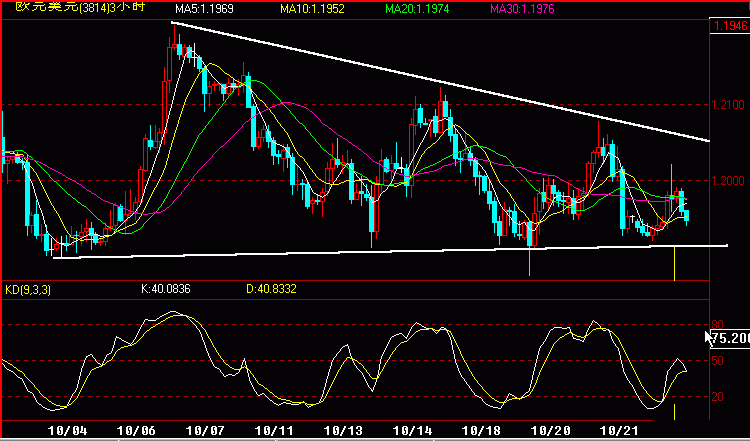This screenshot has height=441, width=750.
Task: Click the MA20:1.1974 indicator label
Action: 417,9
